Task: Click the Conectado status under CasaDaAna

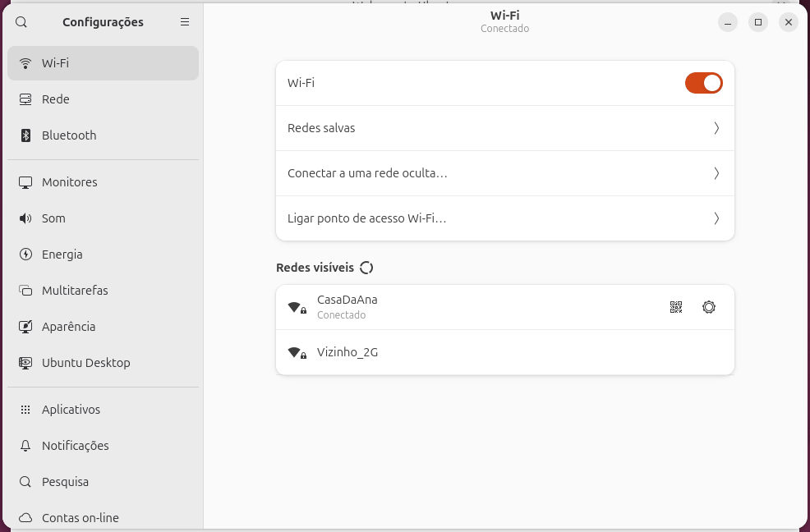Action: pyautogui.click(x=342, y=315)
